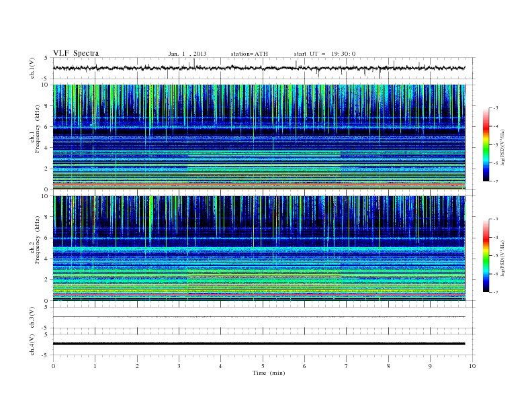Click time axis tick label "3"
Viewport: 532px width, 411px height.
[x=179, y=366]
